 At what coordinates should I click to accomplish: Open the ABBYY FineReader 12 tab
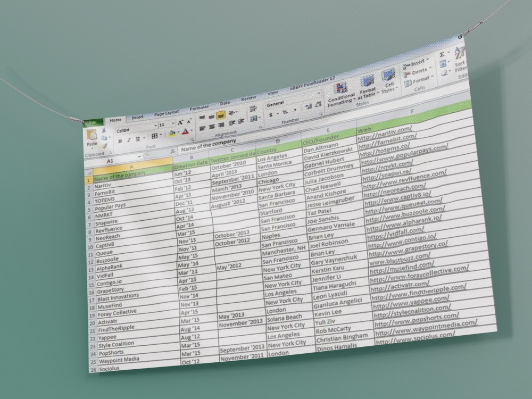(x=312, y=84)
